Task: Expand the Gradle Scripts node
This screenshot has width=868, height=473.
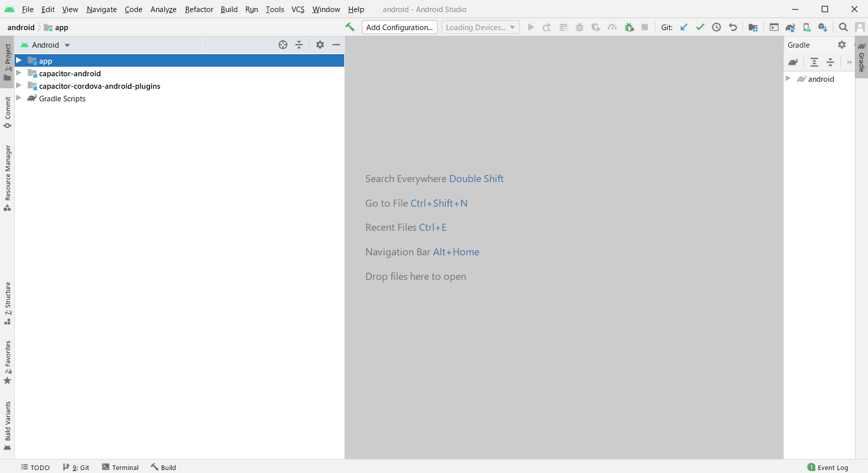Action: 19,98
